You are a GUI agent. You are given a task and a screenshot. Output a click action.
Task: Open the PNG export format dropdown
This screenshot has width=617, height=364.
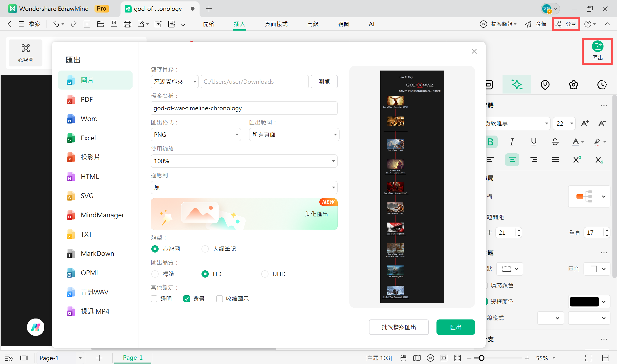(x=196, y=134)
